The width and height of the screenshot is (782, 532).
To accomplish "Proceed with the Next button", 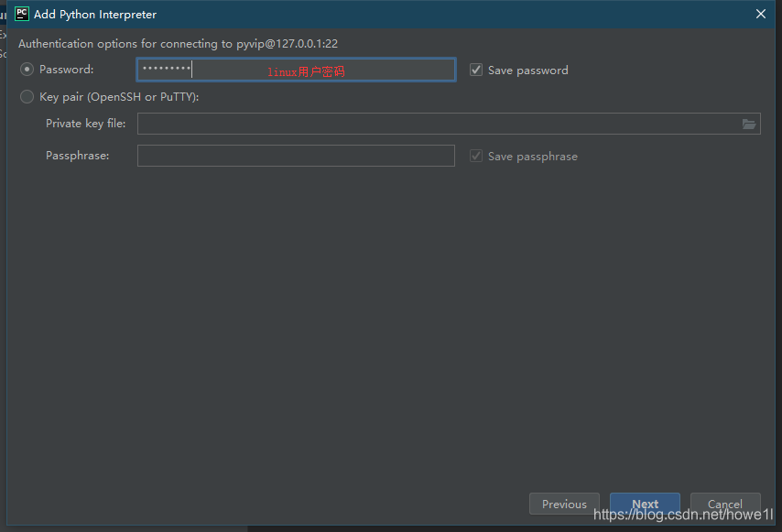I will [645, 505].
